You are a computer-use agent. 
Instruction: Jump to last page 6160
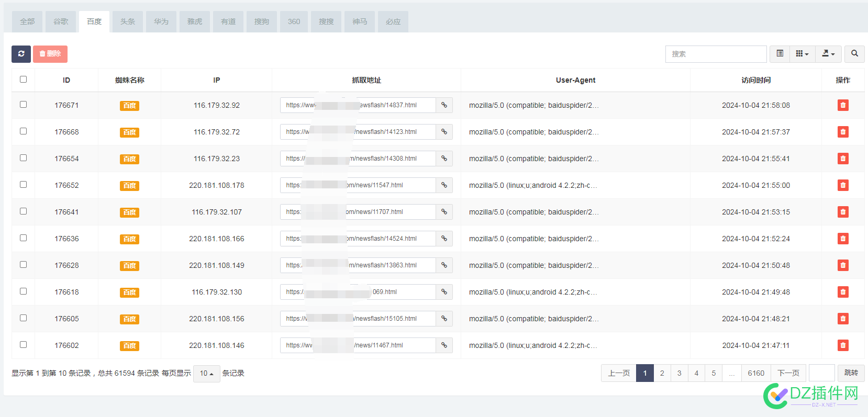[x=756, y=373]
